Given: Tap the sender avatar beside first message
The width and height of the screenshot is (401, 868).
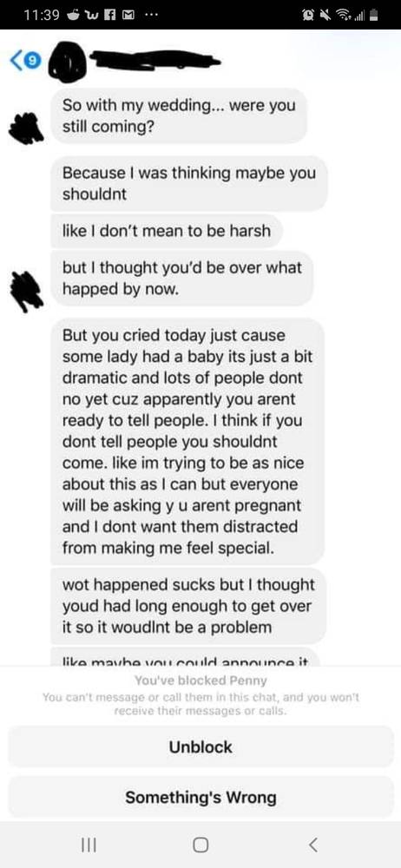Looking at the screenshot, I should (23, 128).
